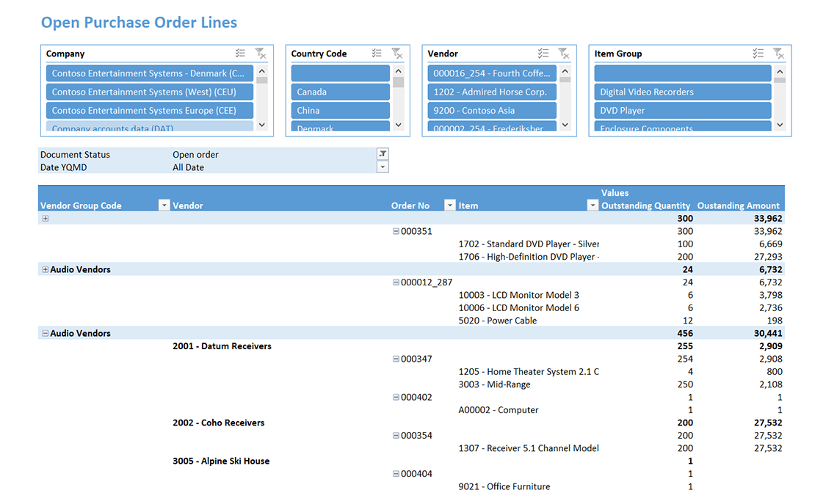
Task: Toggle multi-select in Vendor slicer
Action: click(543, 54)
